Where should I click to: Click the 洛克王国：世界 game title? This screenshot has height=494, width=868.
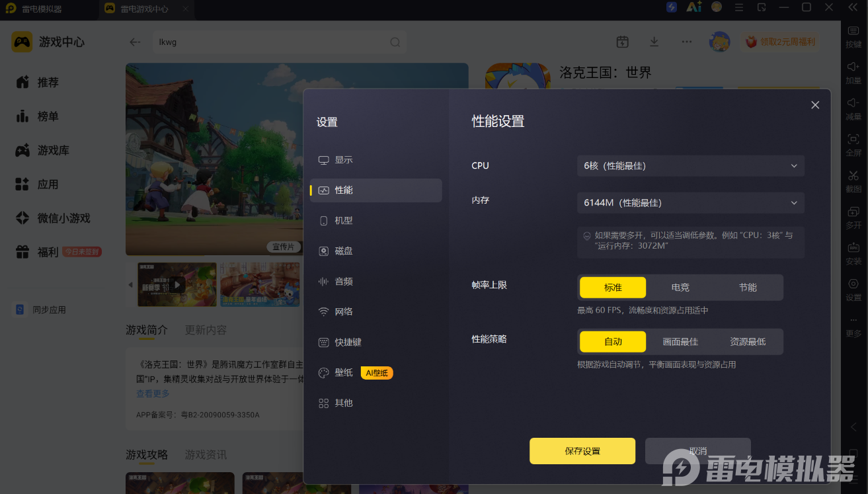[606, 73]
